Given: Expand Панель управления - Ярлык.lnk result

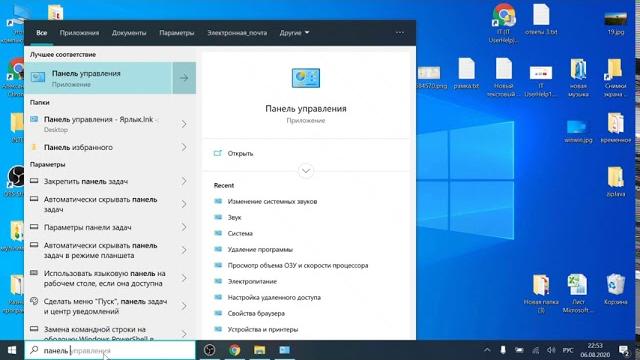Looking at the screenshot, I should tap(184, 124).
